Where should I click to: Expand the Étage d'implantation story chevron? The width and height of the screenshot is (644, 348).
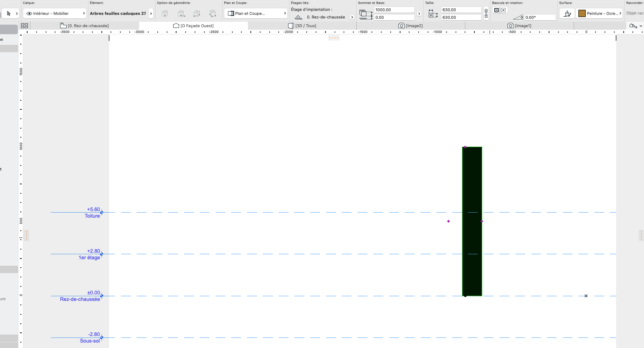[x=352, y=17]
